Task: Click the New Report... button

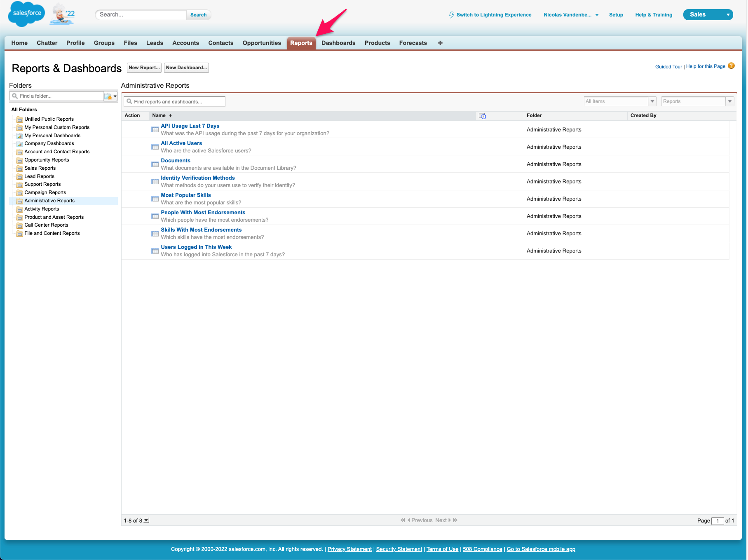Action: 144,68
